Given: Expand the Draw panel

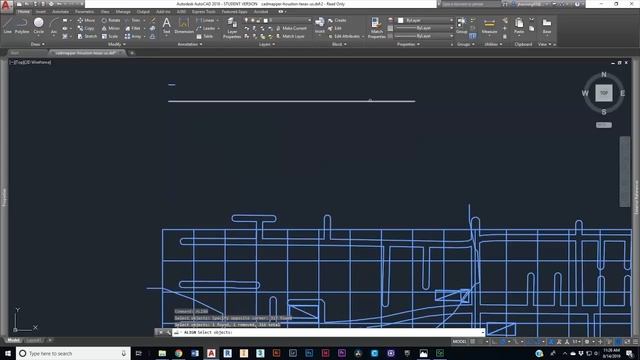Looking at the screenshot, I should point(37,44).
